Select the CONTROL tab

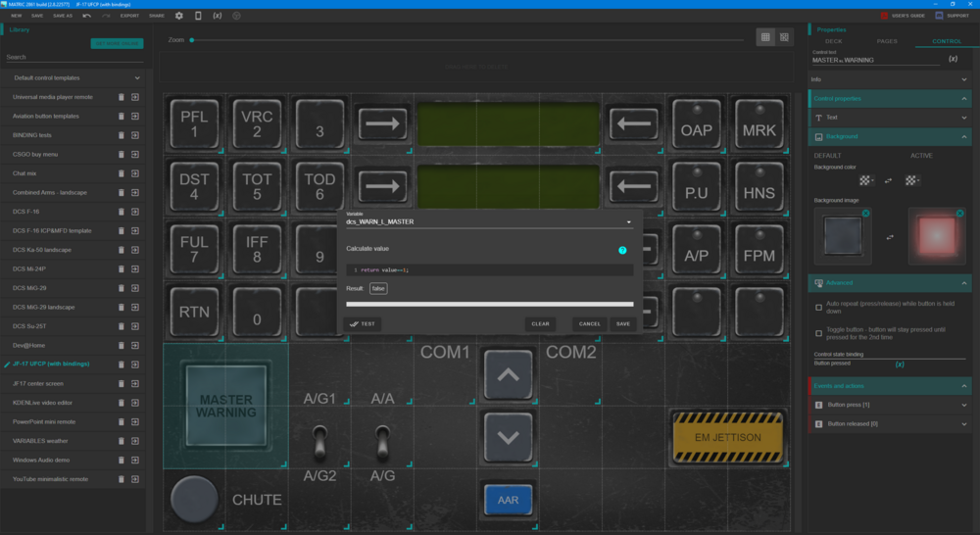(x=947, y=41)
